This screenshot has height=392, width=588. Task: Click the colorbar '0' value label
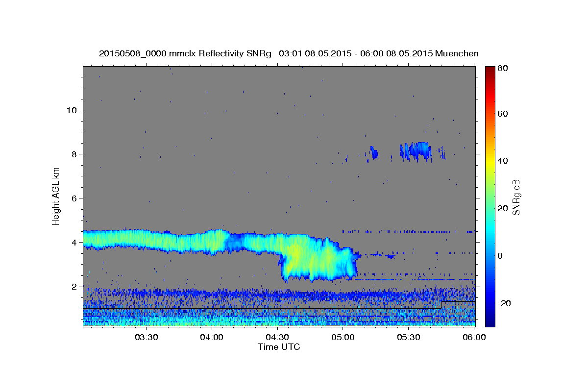click(x=500, y=256)
